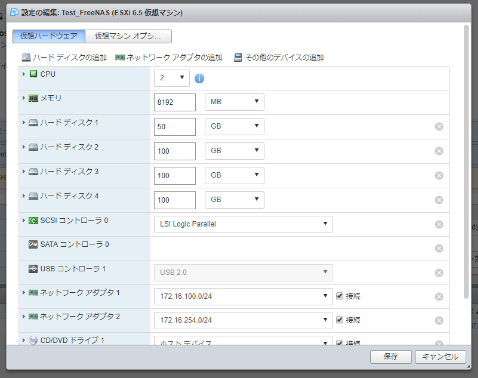The image size is (478, 378).
Task: Open Hard Disk 3 GB unit dropdown
Action: (x=235, y=175)
